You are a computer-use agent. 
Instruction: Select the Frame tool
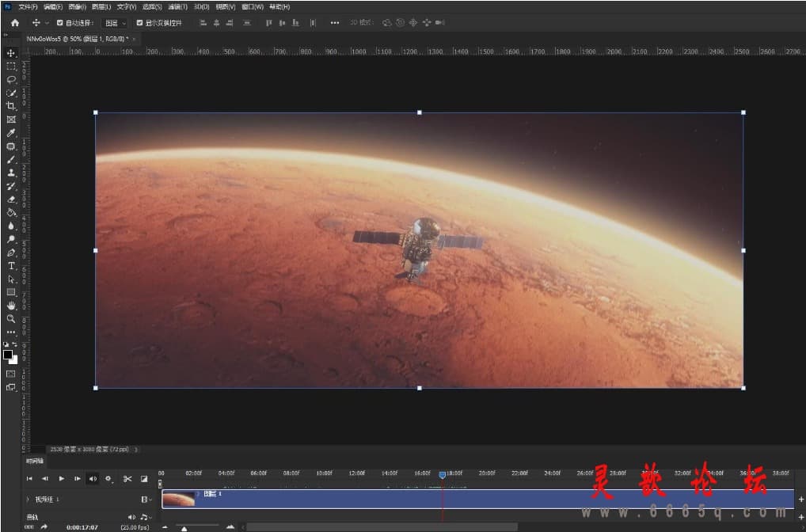[11, 120]
